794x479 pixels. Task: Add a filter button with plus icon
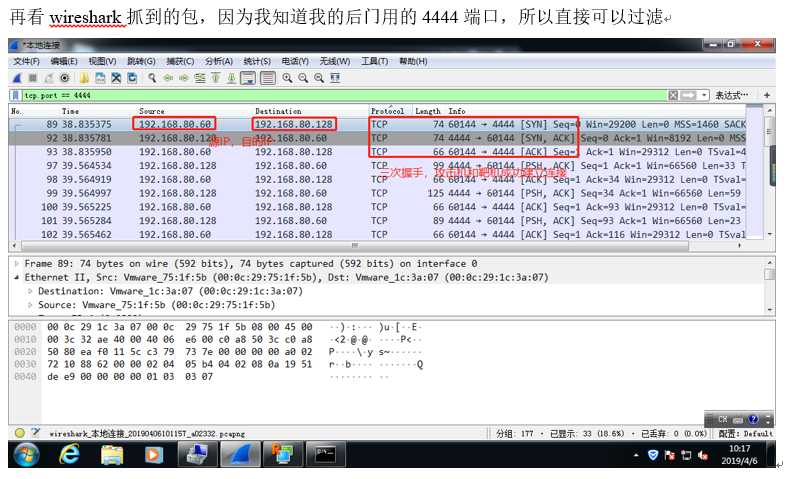click(767, 95)
